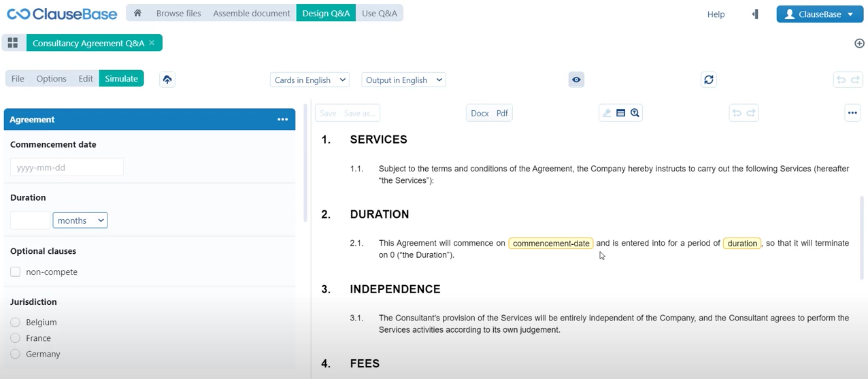Select Belgium as the jurisdiction

pyautogui.click(x=16, y=322)
